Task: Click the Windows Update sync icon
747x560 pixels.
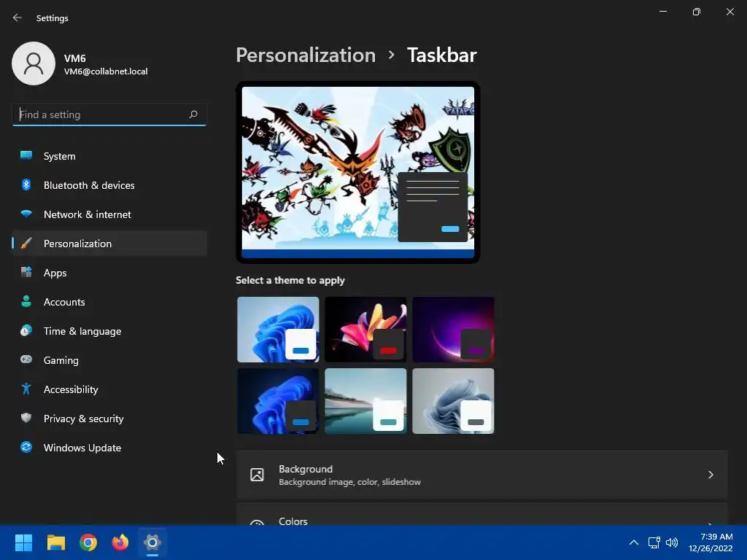Action: [x=26, y=447]
